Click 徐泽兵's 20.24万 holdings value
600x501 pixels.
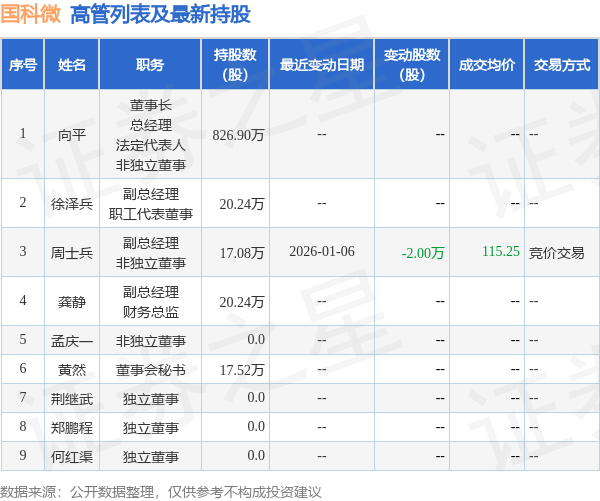(x=242, y=204)
